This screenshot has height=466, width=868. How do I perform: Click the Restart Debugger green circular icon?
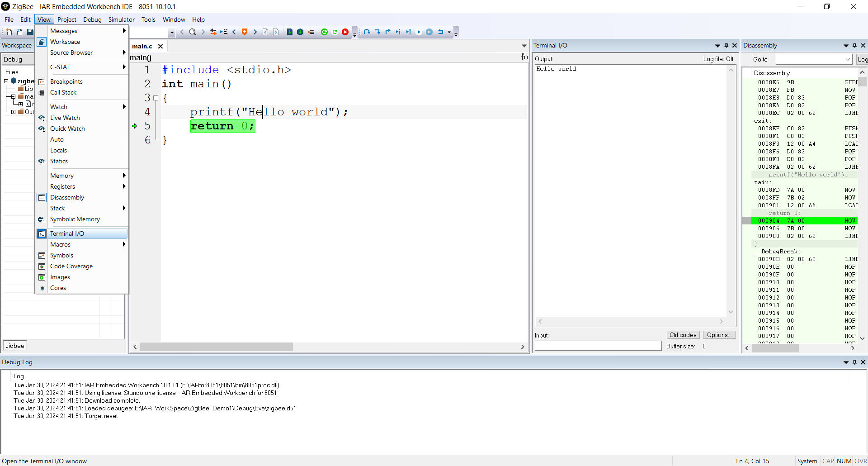coord(324,32)
